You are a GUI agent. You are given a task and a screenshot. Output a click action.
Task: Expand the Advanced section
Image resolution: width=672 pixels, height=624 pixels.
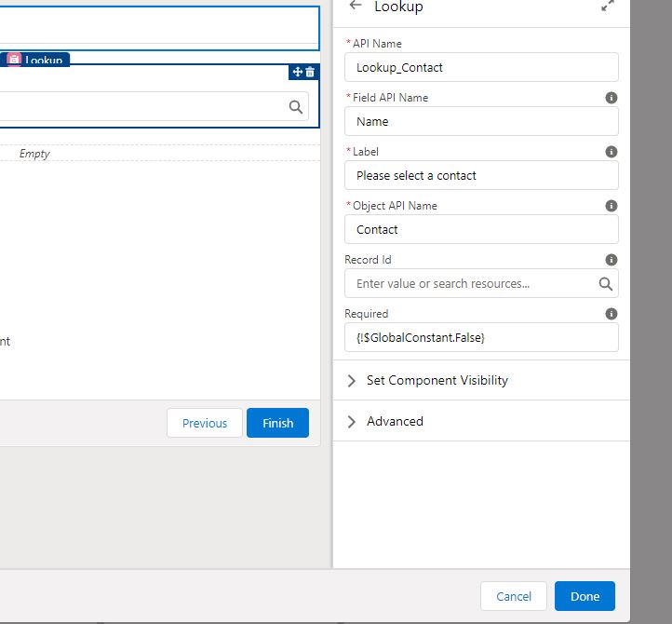point(481,421)
